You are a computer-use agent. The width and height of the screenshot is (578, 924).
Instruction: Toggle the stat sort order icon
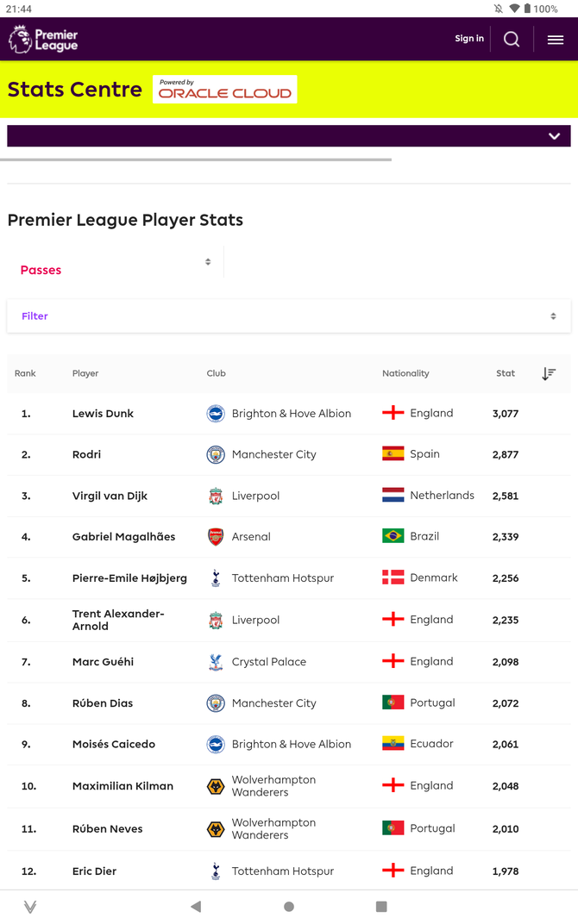point(549,373)
